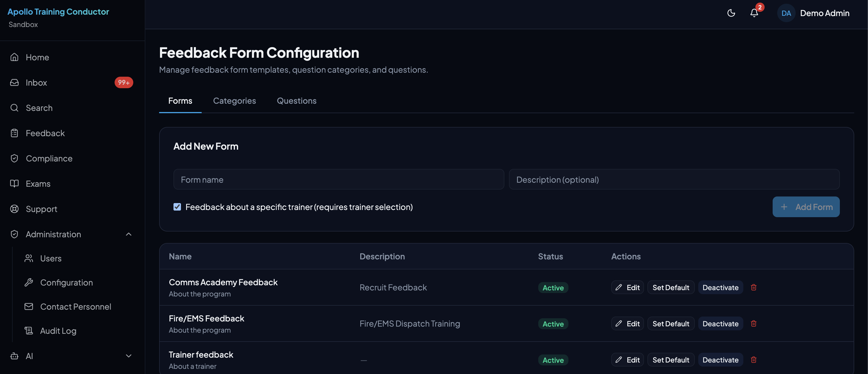This screenshot has height=374, width=868.
Task: Deactivate the Trainer feedback form
Action: click(720, 360)
